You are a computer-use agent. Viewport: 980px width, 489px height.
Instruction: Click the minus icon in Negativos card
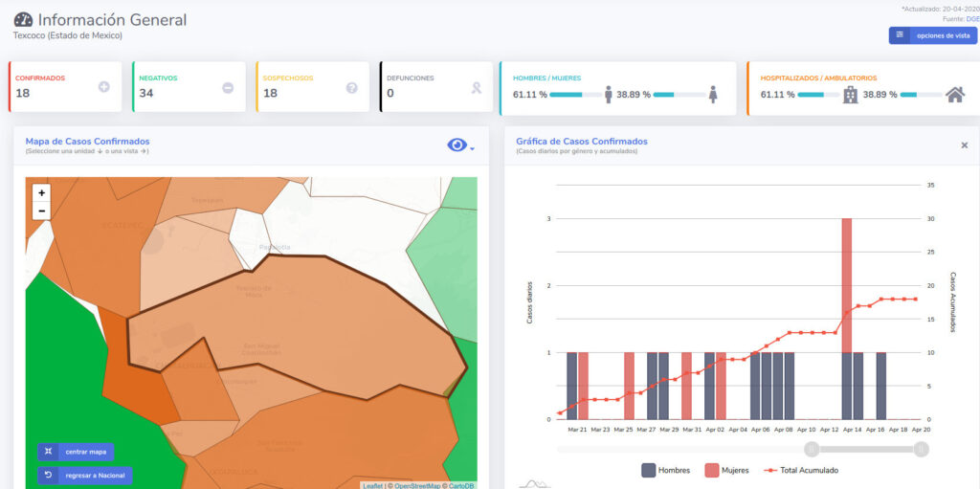click(228, 88)
